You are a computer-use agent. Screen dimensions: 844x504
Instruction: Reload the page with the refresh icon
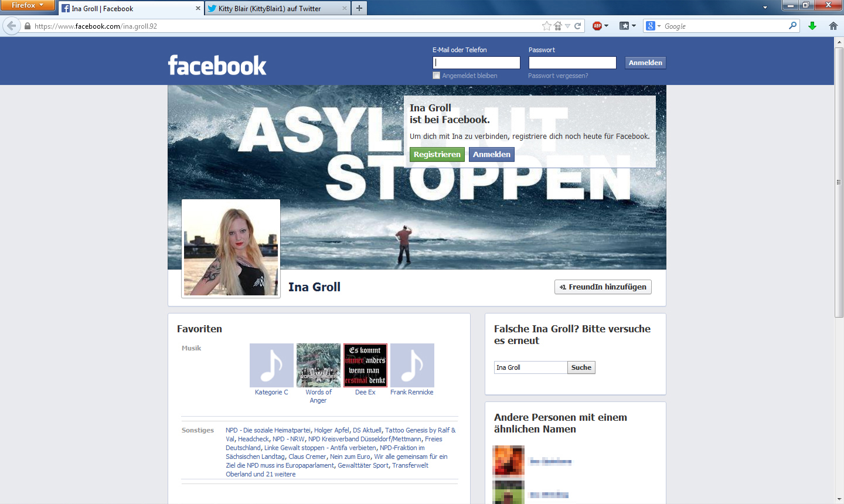click(577, 26)
